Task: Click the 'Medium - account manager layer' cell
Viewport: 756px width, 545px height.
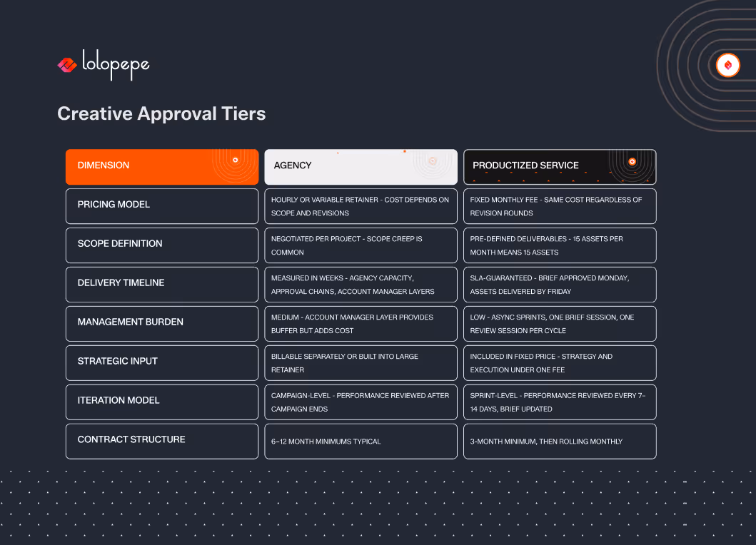Action: point(361,324)
